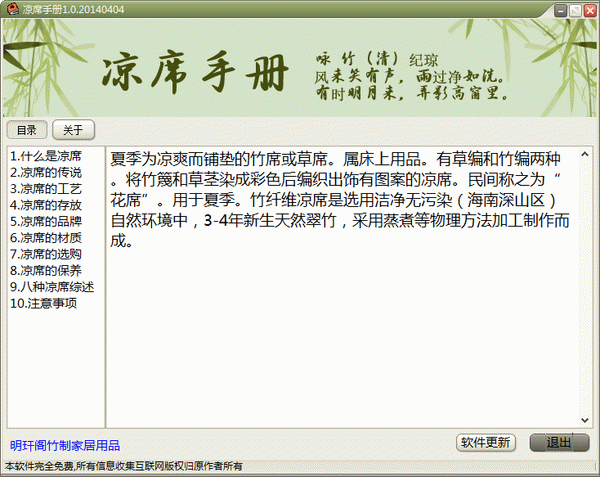Choose 4.凉席的存放 from the list
600x477 pixels.
pyautogui.click(x=46, y=205)
